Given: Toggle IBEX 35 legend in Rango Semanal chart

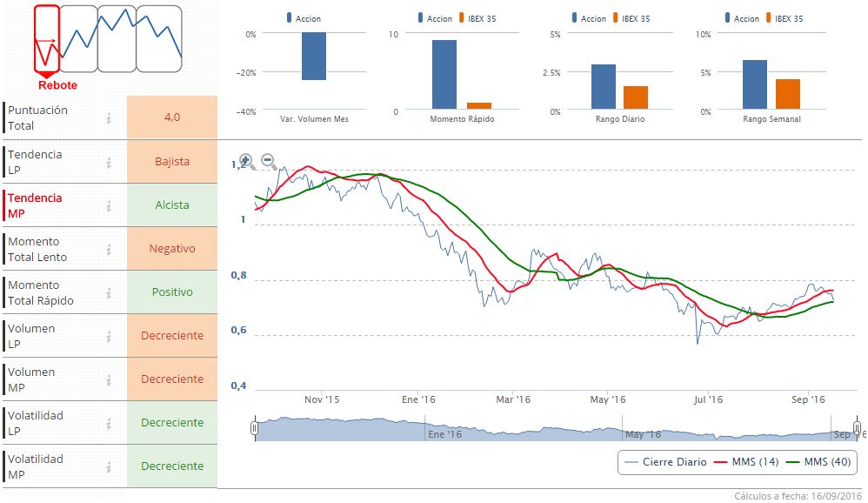Looking at the screenshot, I should pos(787,18).
